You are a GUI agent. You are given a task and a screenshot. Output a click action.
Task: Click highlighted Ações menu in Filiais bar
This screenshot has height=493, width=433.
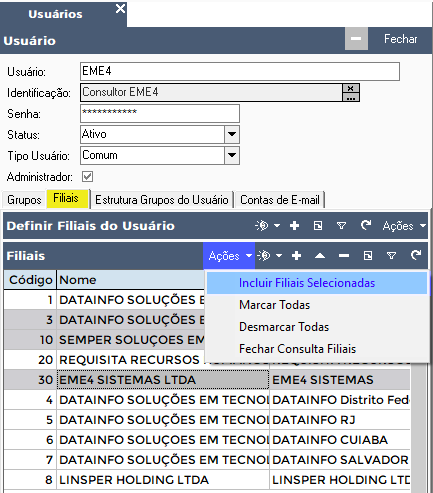click(229, 256)
